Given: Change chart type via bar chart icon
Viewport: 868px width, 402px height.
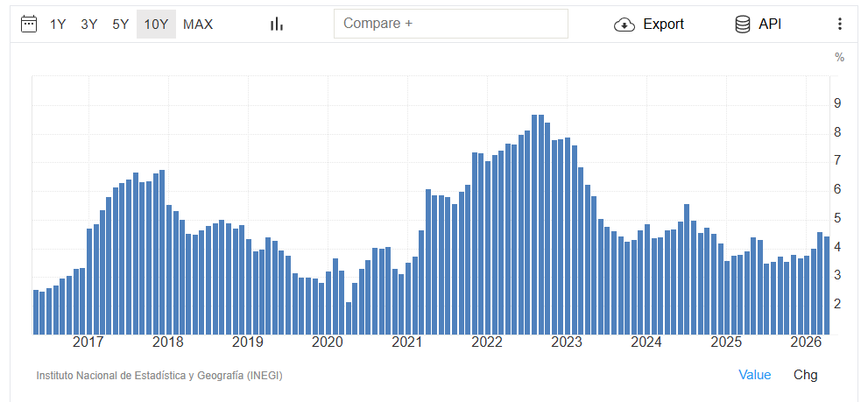Looking at the screenshot, I should click(x=276, y=24).
